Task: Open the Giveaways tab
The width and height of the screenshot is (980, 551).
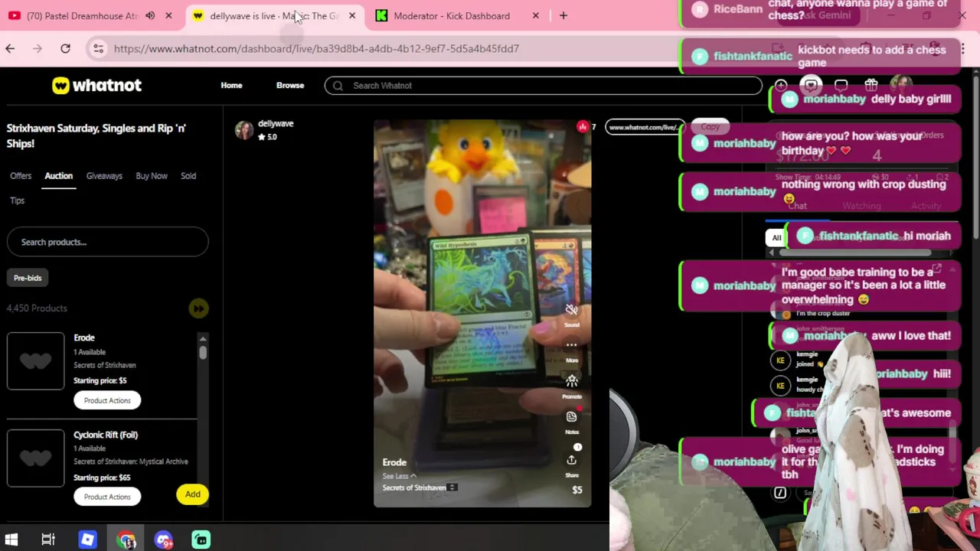Action: [104, 176]
